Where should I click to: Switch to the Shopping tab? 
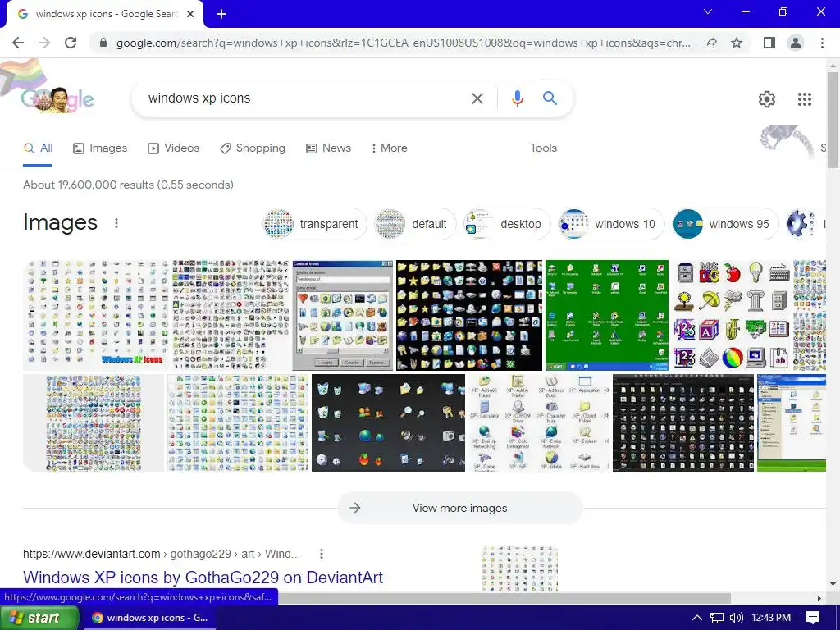tap(253, 148)
